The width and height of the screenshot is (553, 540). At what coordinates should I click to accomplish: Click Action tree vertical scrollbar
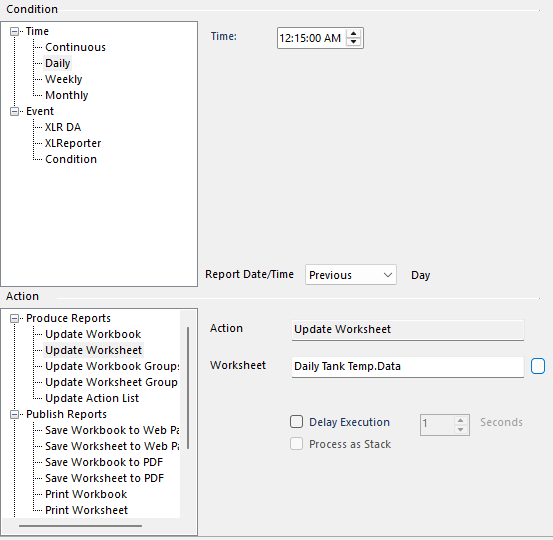188,388
